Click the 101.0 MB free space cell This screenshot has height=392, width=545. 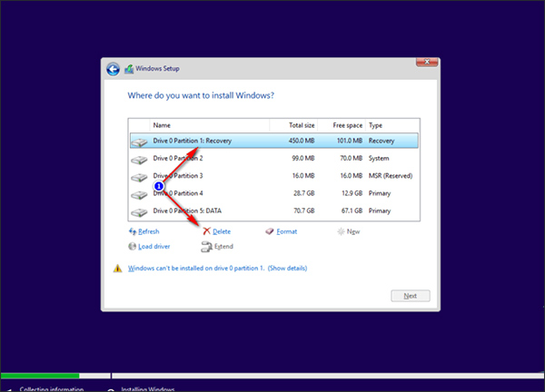350,141
